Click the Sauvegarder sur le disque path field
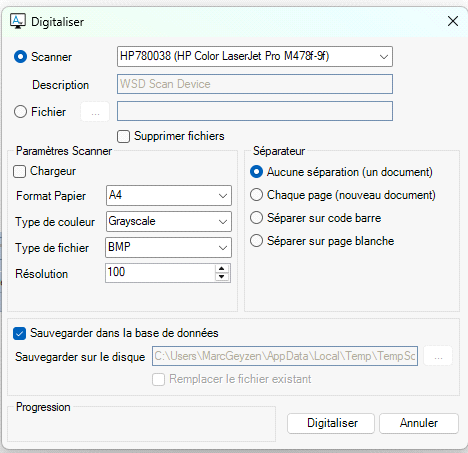The image size is (468, 453). tap(285, 356)
